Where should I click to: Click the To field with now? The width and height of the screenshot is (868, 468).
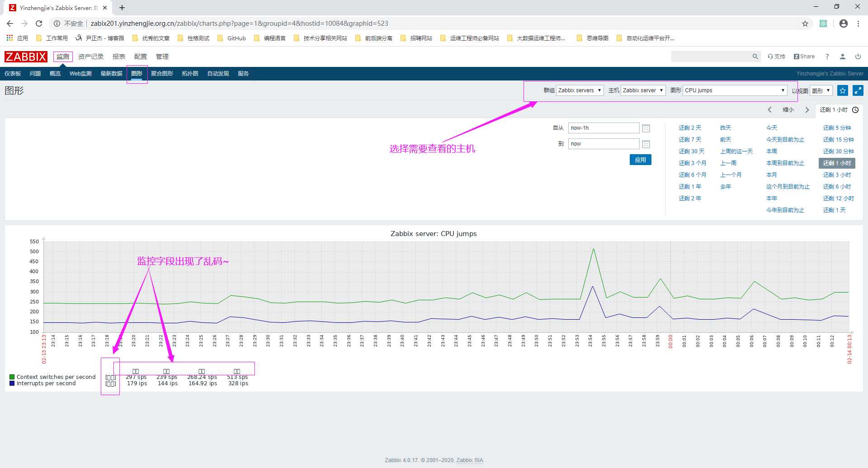click(x=604, y=144)
